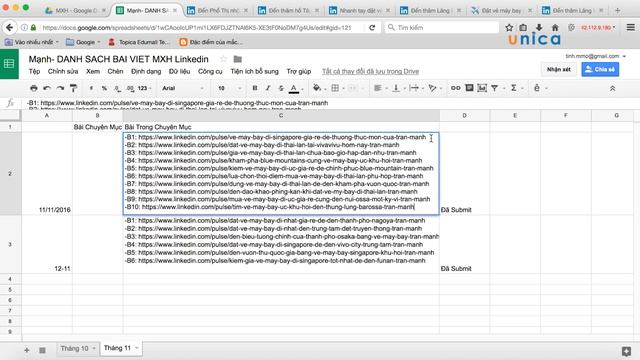The image size is (640, 360).
Task: Open the Định dạng menu
Action: point(146,71)
